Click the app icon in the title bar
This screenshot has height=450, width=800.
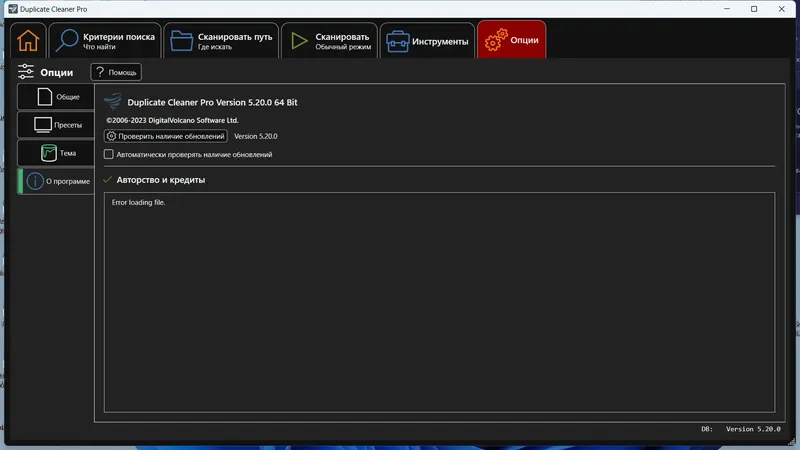pos(13,9)
